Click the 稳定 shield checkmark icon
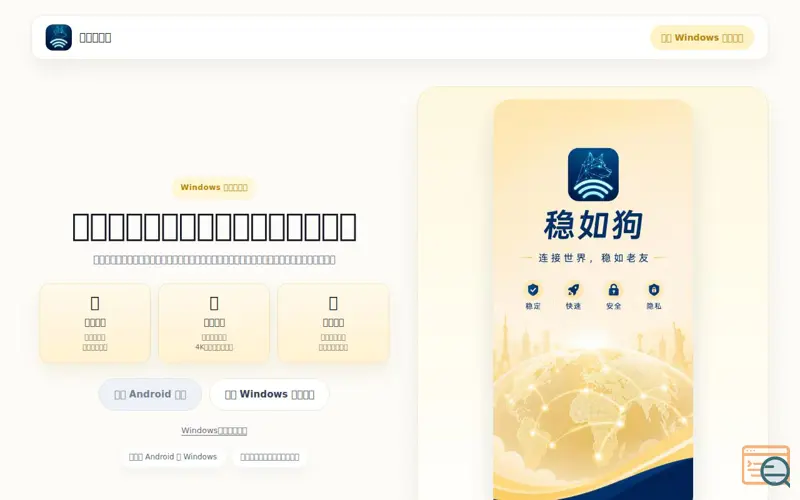This screenshot has width=800, height=500. tap(533, 290)
